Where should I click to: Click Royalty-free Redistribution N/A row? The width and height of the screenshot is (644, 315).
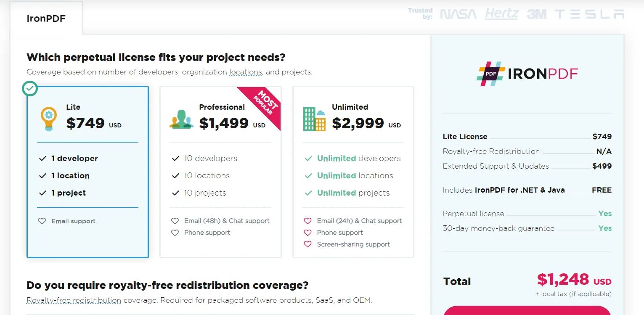[x=527, y=151]
